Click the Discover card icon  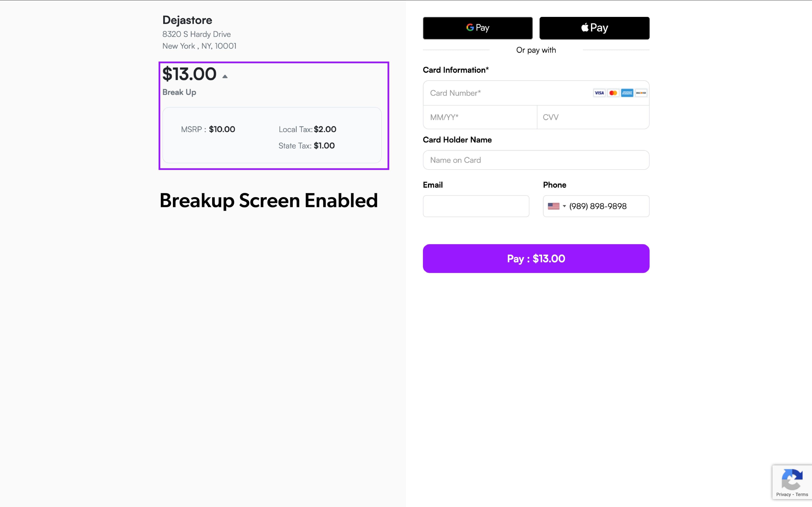[641, 93]
